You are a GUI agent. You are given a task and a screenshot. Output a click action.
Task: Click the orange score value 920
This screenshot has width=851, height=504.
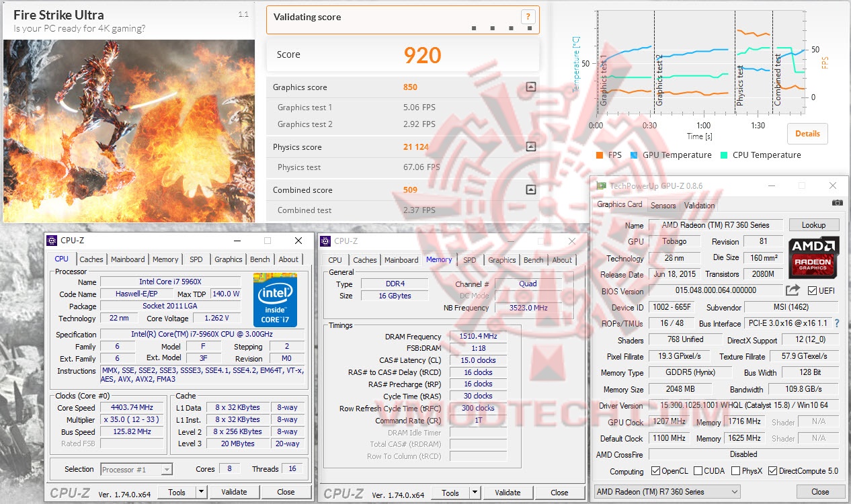point(423,55)
